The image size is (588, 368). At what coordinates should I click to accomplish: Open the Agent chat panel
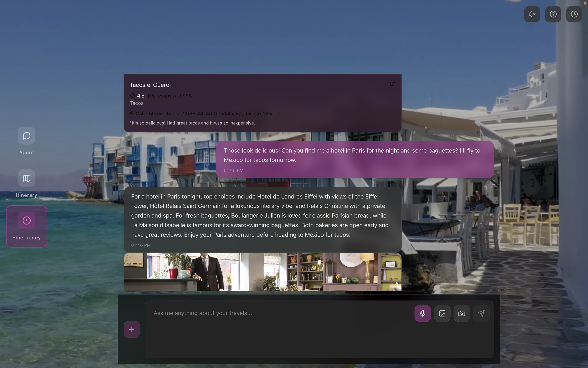pos(26,136)
